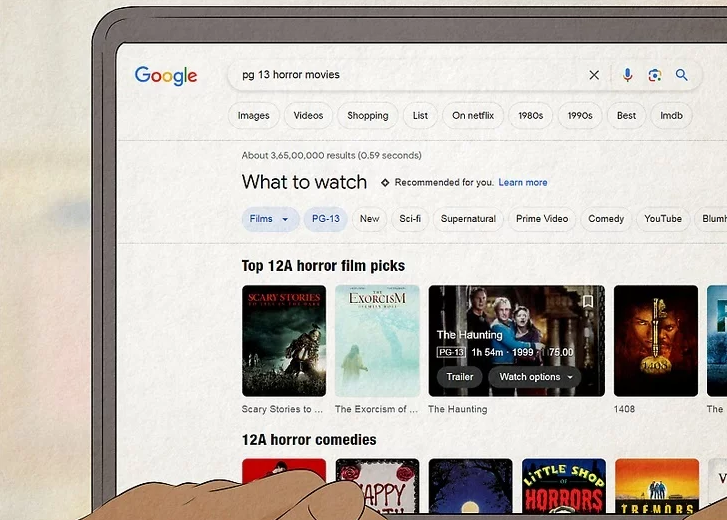Click the Google logo
Screen dimensions: 727x520
tap(166, 76)
